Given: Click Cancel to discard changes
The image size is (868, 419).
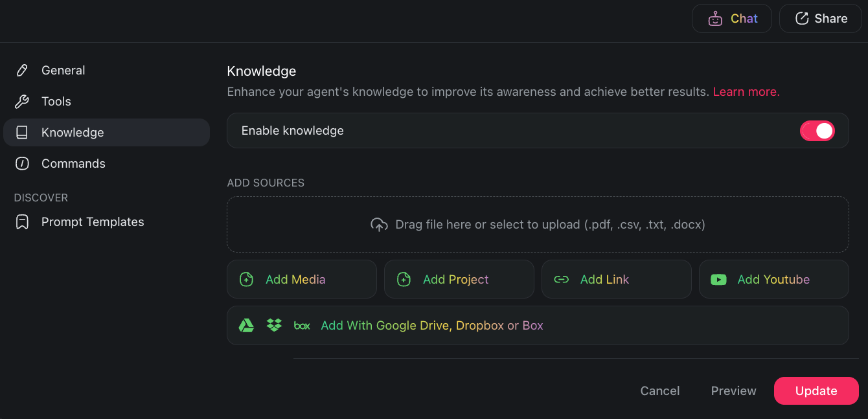Looking at the screenshot, I should [x=659, y=391].
